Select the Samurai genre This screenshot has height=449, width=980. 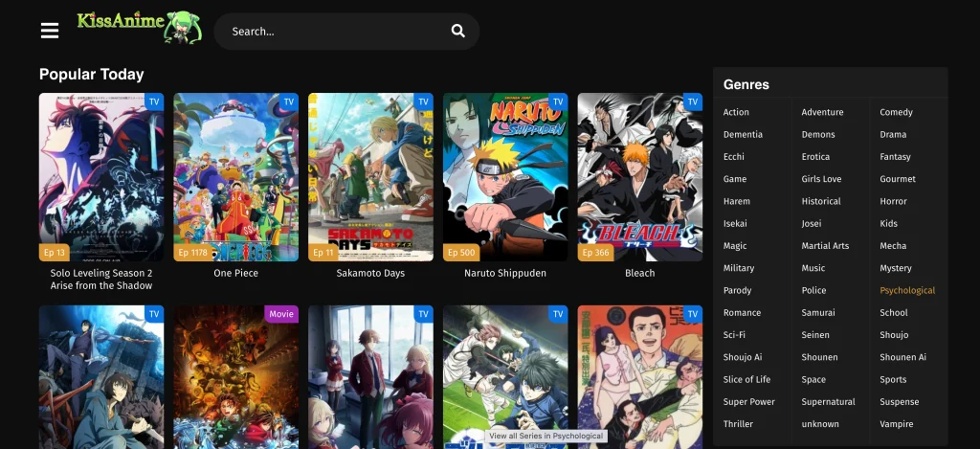pos(818,313)
